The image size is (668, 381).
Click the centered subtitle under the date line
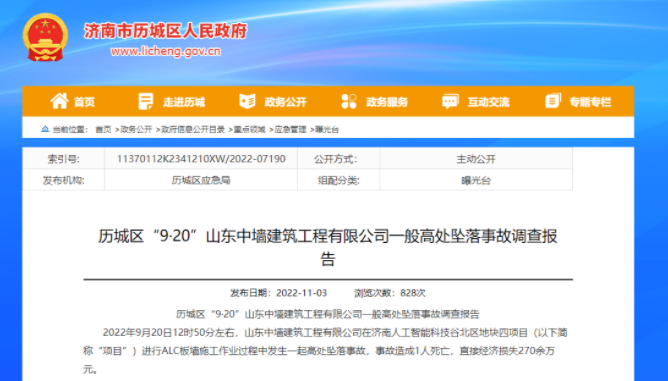coord(328,314)
